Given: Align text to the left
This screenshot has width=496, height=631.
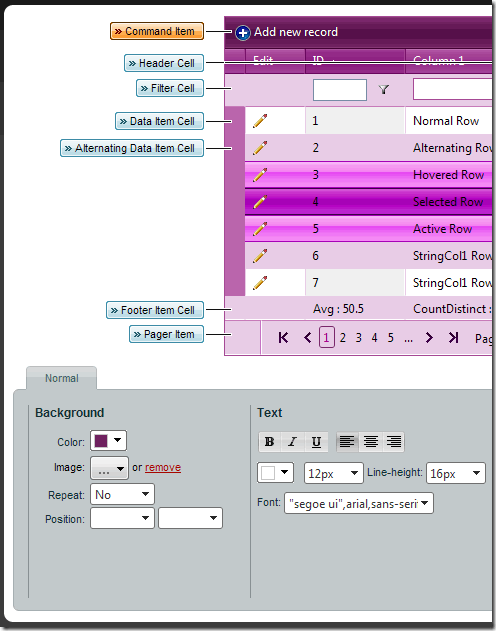Looking at the screenshot, I should [347, 442].
